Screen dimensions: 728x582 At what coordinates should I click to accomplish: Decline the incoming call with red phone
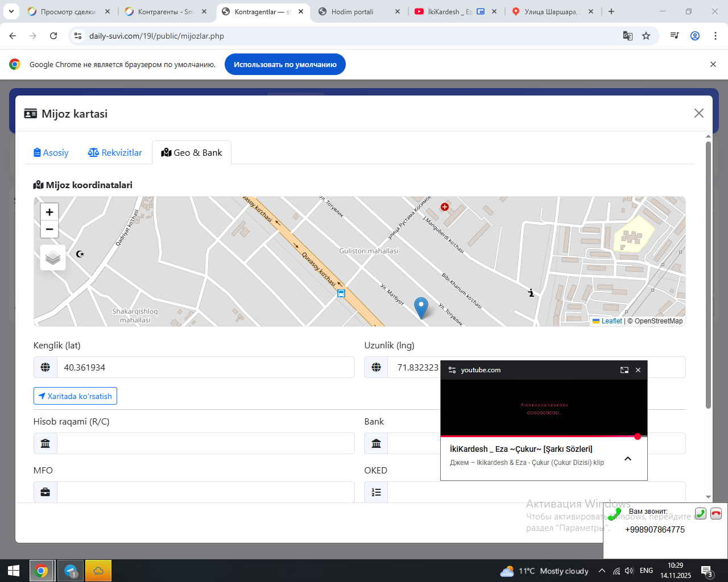pos(716,513)
